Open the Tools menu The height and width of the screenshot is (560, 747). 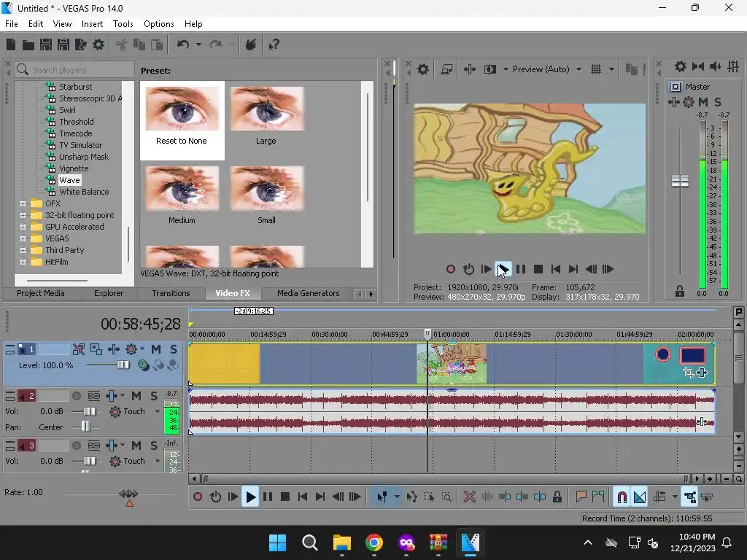[123, 24]
